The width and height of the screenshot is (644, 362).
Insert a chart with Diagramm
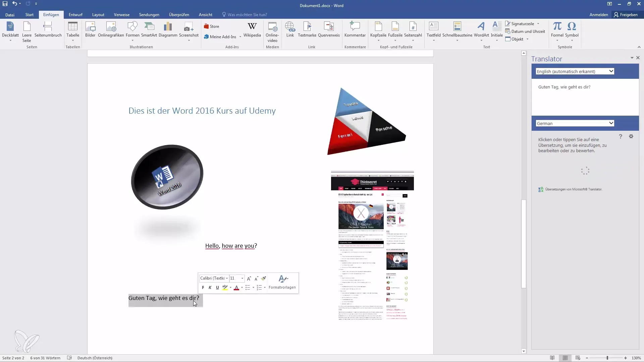click(x=168, y=29)
